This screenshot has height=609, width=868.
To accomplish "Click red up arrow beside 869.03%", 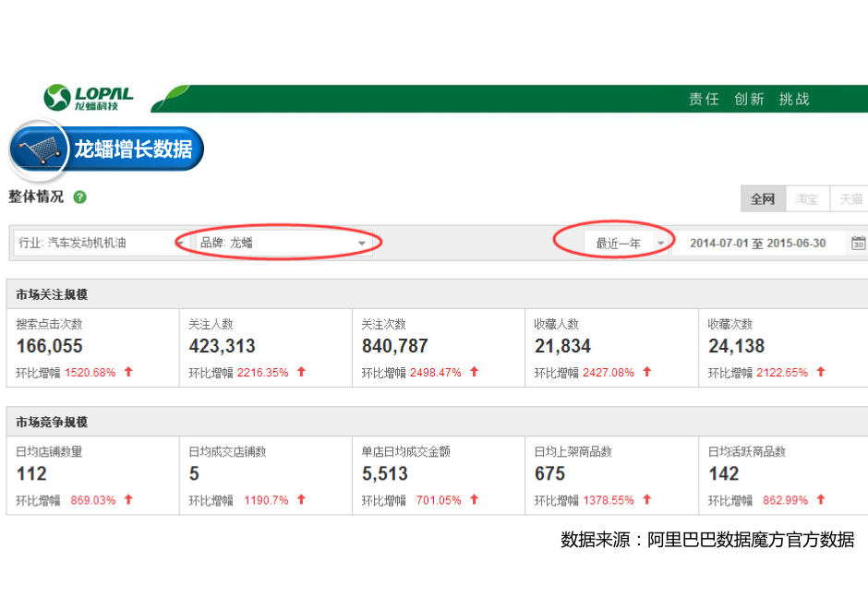I will pos(128,499).
